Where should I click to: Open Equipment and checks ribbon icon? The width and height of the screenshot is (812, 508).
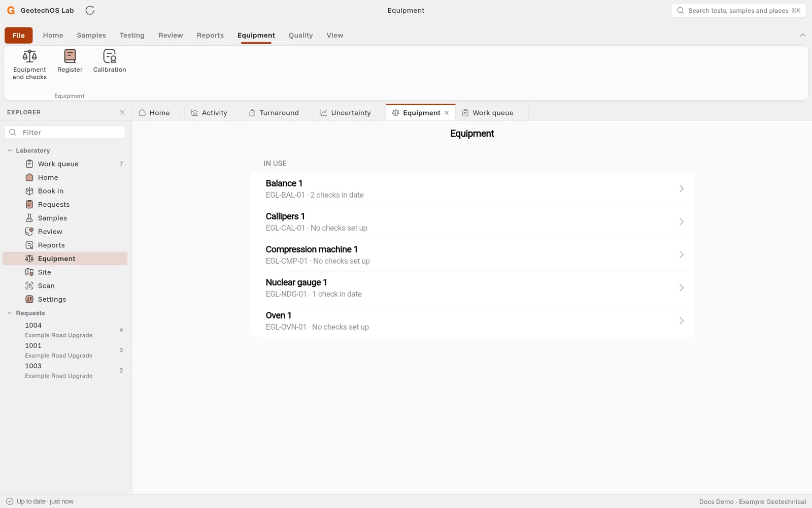(x=29, y=65)
